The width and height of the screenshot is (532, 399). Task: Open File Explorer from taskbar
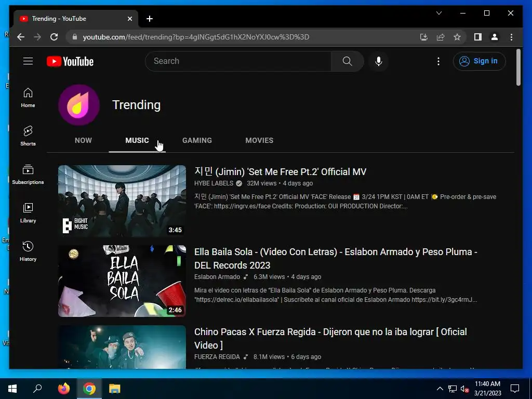(x=115, y=389)
